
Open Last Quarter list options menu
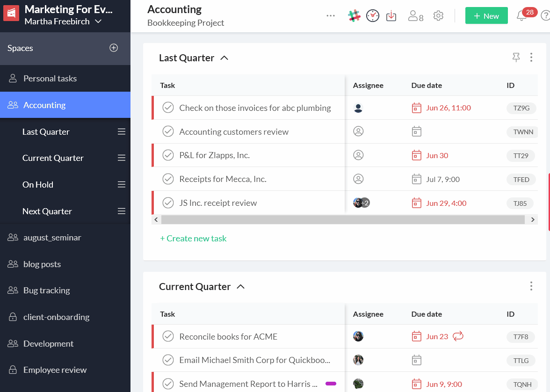pyautogui.click(x=531, y=58)
